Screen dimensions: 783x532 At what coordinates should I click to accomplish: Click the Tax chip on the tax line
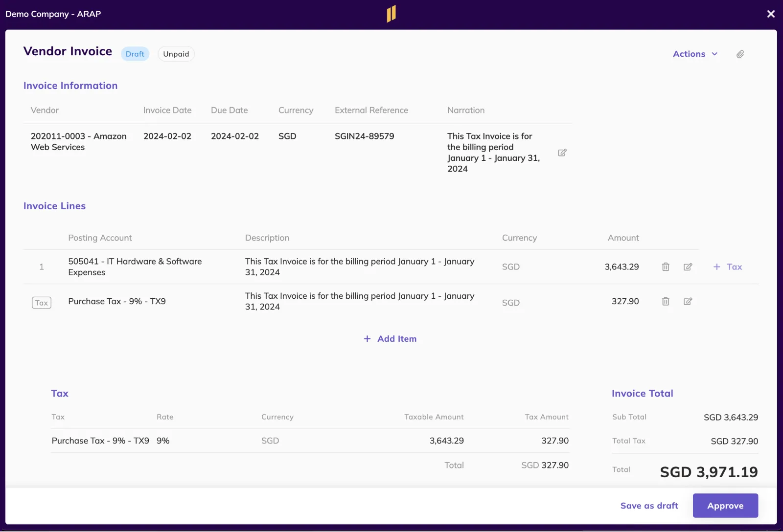(41, 302)
